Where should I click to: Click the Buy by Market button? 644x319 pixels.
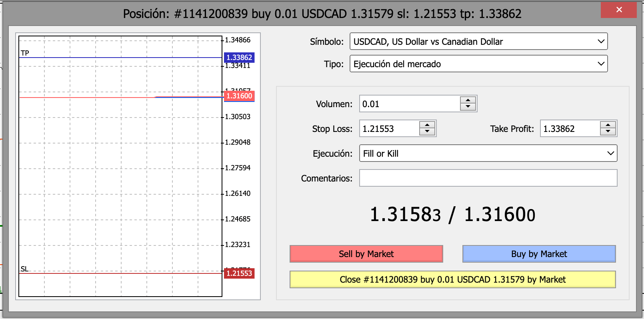(x=539, y=254)
